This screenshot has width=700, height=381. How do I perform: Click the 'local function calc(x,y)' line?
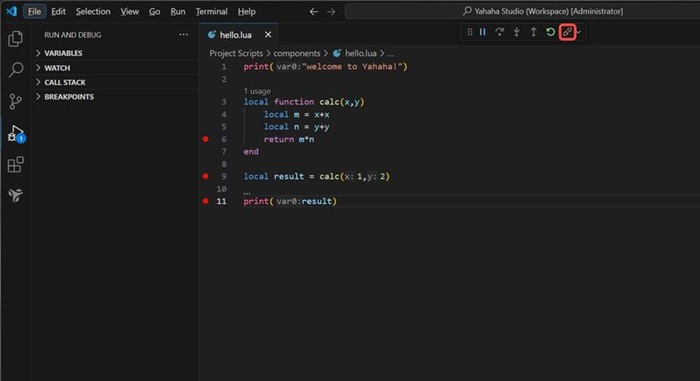(x=304, y=102)
